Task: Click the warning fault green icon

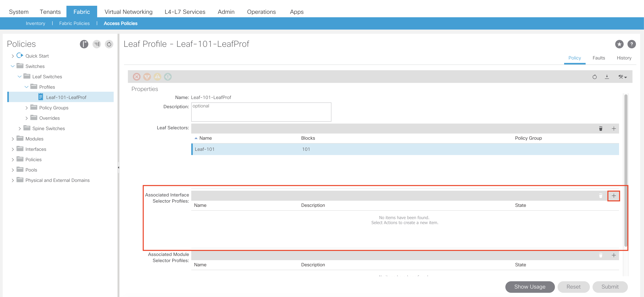Action: pyautogui.click(x=168, y=77)
